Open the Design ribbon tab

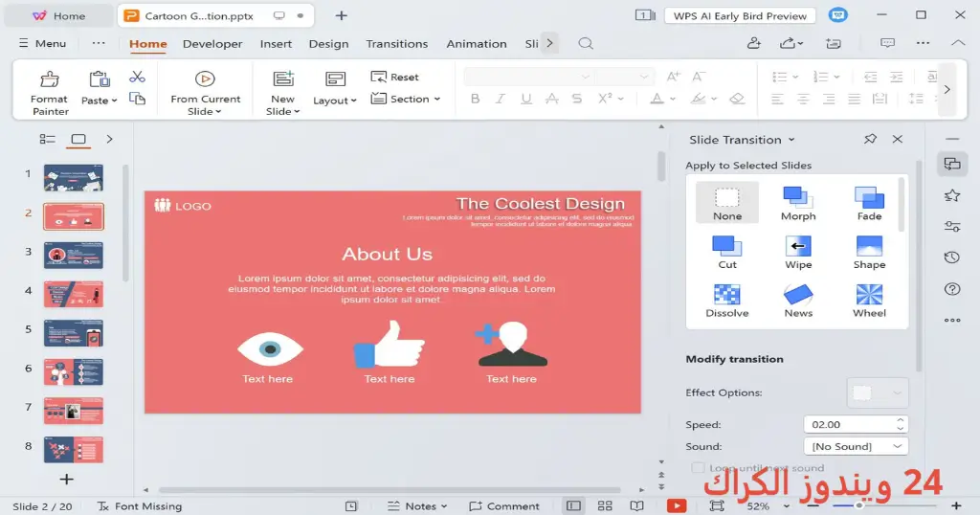pos(329,44)
